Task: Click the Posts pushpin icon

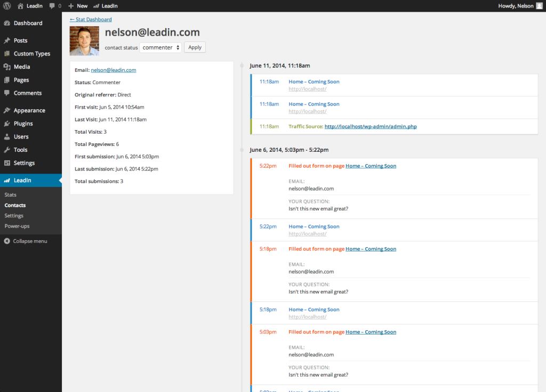Action: click(x=7, y=40)
